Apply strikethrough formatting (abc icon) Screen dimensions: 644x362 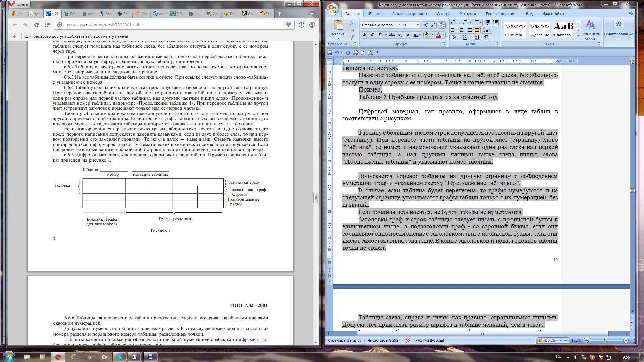pos(392,35)
